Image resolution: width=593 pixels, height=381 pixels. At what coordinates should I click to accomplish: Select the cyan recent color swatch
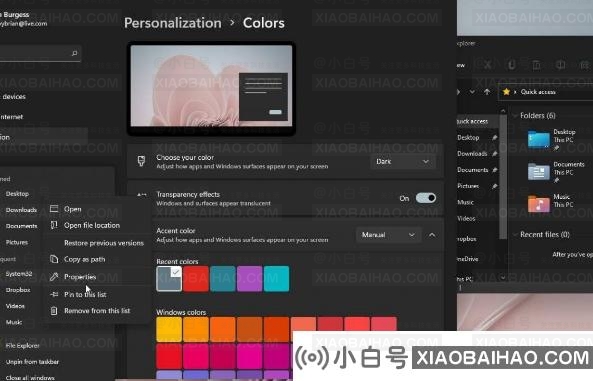(276, 279)
